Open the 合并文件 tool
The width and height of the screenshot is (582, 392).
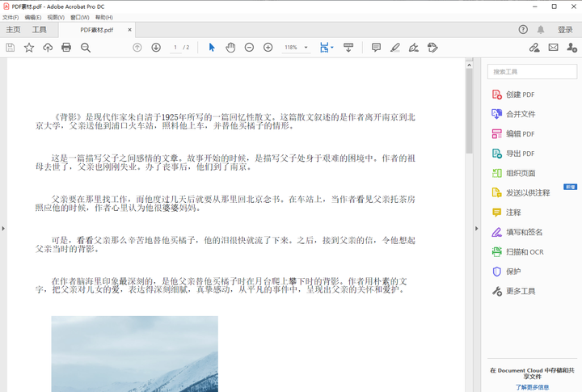[x=513, y=114]
